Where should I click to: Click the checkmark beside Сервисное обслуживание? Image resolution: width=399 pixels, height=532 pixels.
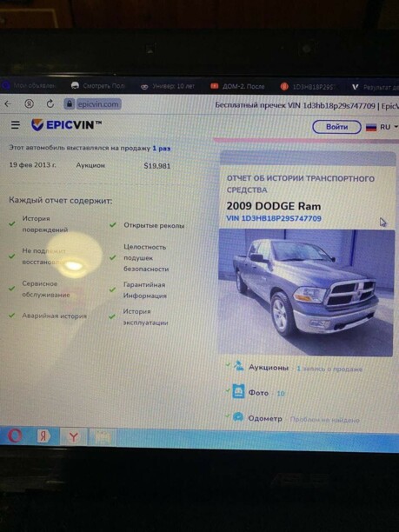click(x=12, y=289)
